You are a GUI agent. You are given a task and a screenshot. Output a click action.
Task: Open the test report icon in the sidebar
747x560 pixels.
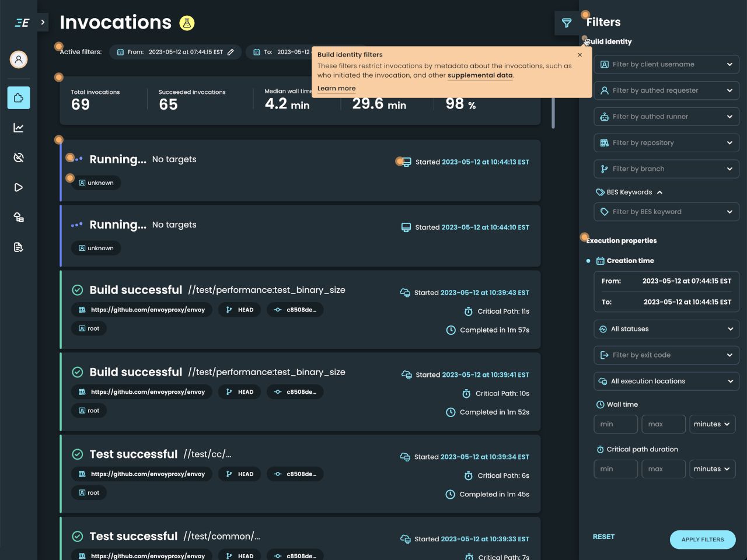click(x=18, y=247)
